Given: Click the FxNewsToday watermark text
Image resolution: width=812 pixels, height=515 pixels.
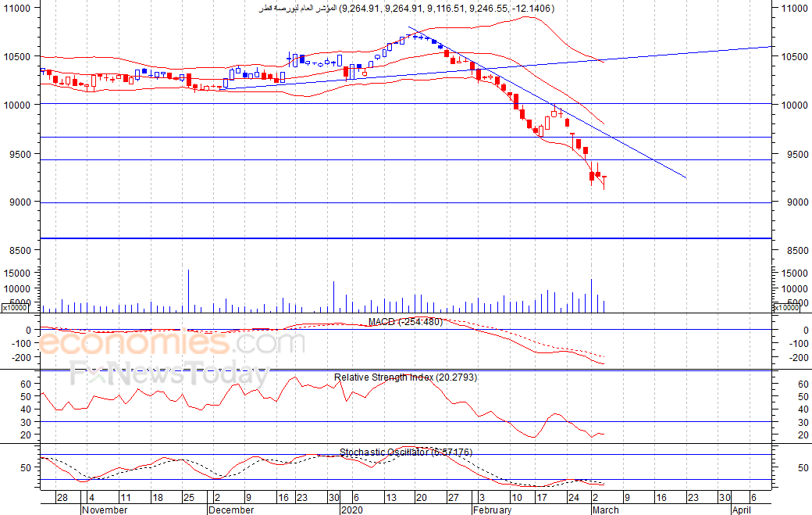Looking at the screenshot, I should point(170,375).
